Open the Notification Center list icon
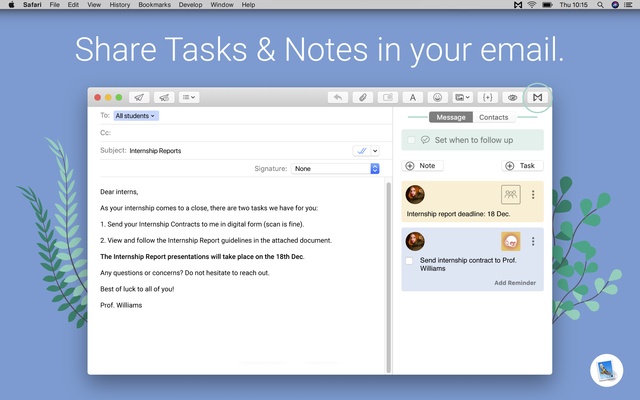The width and height of the screenshot is (640, 400). pos(629,5)
